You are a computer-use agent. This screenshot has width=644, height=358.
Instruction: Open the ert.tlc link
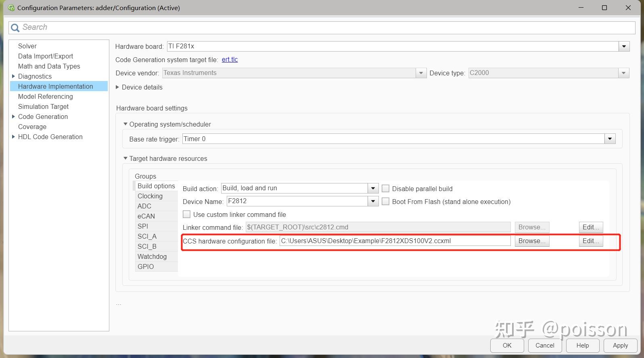(230, 59)
